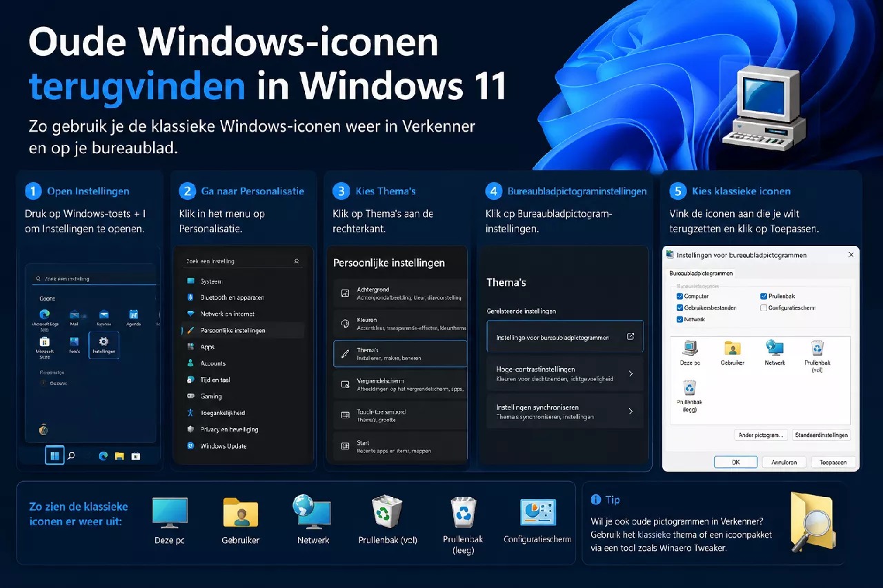Open Microsoft Store from the taskbar
The image size is (883, 588).
coord(136,456)
